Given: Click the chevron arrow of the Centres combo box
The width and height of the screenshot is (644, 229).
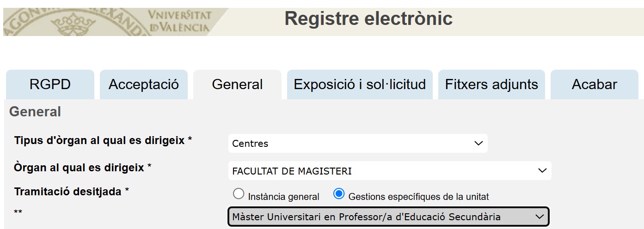Looking at the screenshot, I should tap(478, 144).
